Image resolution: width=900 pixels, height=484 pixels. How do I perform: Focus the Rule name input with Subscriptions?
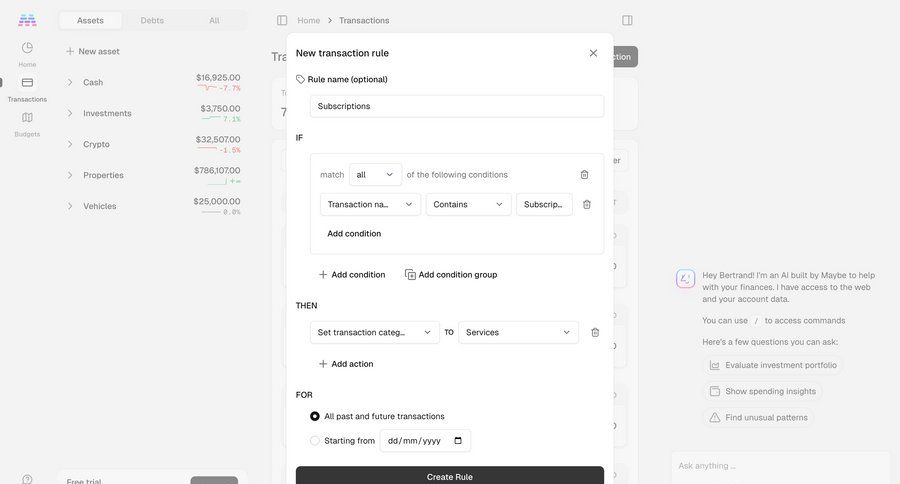pyautogui.click(x=457, y=106)
